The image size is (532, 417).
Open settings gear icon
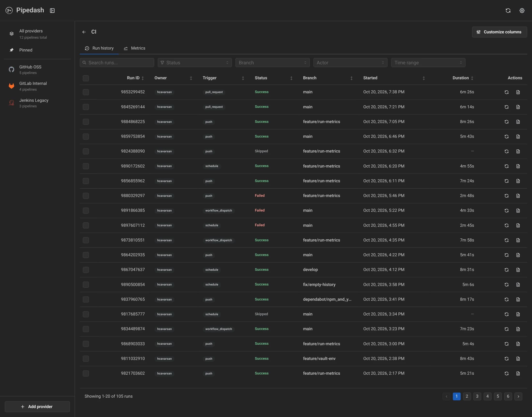(522, 10)
